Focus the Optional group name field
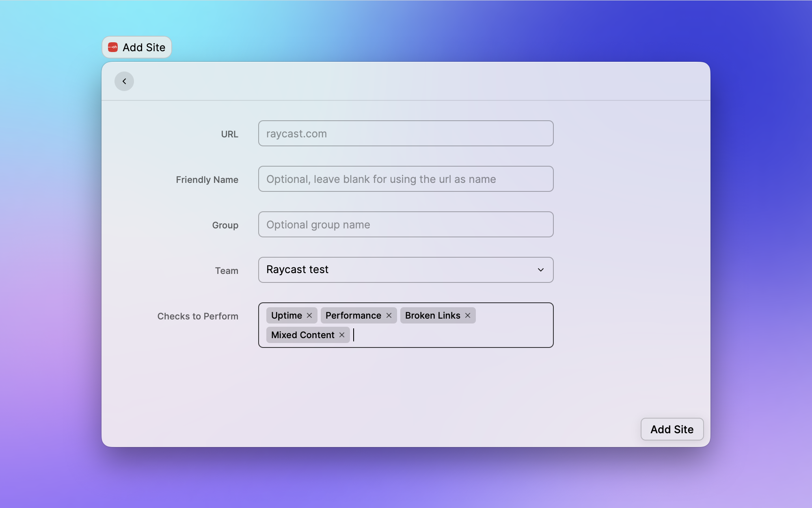Image resolution: width=812 pixels, height=508 pixels. tap(406, 224)
